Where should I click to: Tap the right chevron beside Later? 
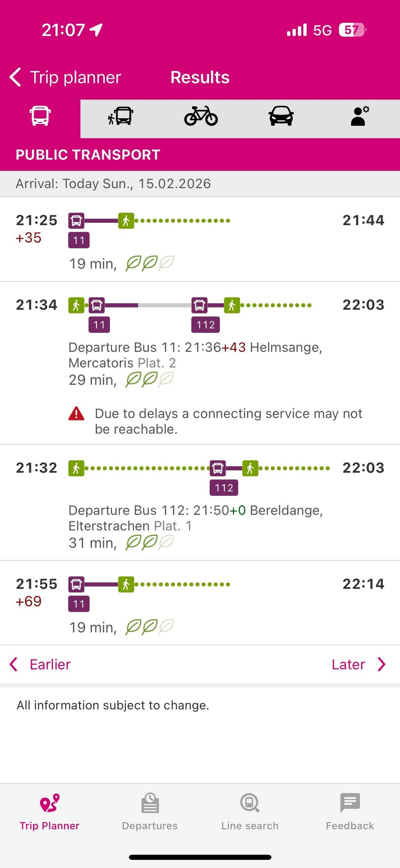click(x=381, y=664)
